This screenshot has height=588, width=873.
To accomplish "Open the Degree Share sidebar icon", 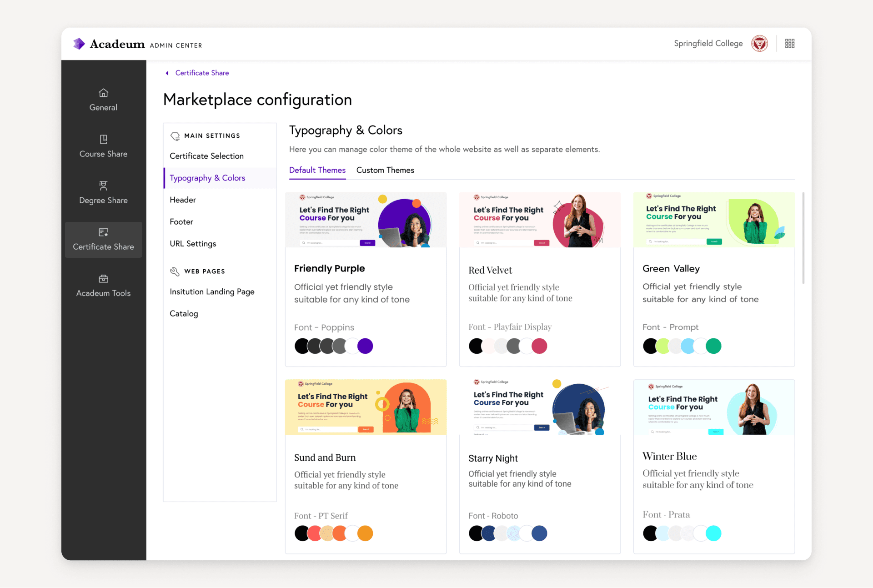I will pyautogui.click(x=103, y=186).
